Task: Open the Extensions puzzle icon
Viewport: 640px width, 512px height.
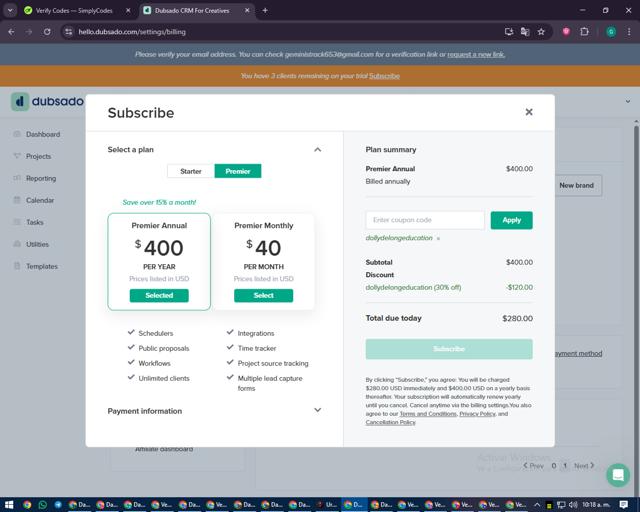Action: point(584,32)
